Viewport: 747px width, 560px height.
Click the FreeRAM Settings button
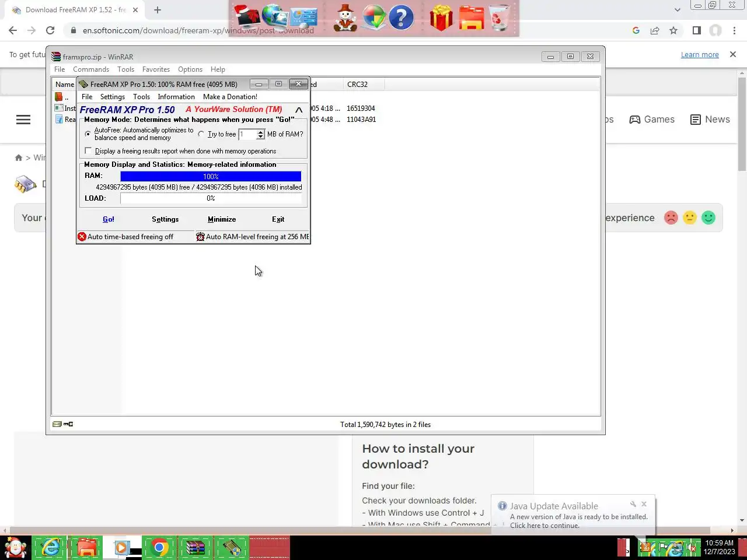(x=165, y=219)
